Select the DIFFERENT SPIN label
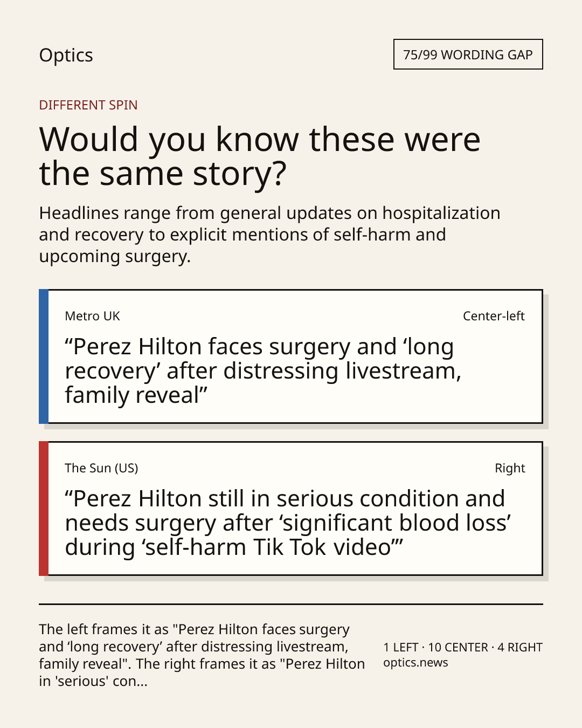Viewport: 582px width, 728px height. (x=88, y=105)
